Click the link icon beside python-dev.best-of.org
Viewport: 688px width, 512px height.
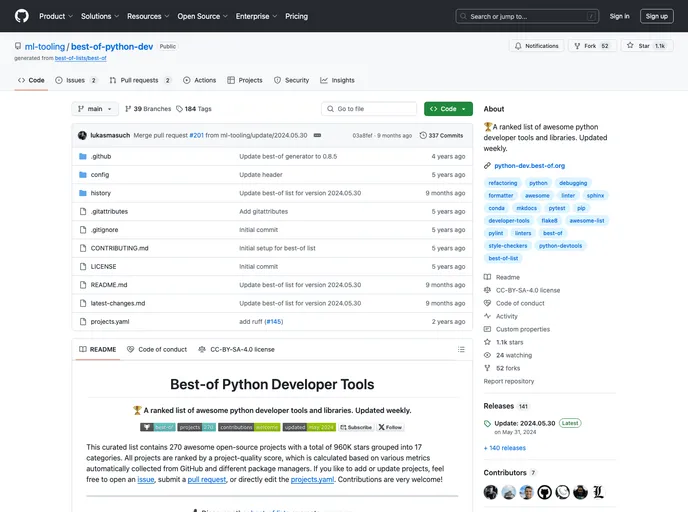click(x=487, y=165)
